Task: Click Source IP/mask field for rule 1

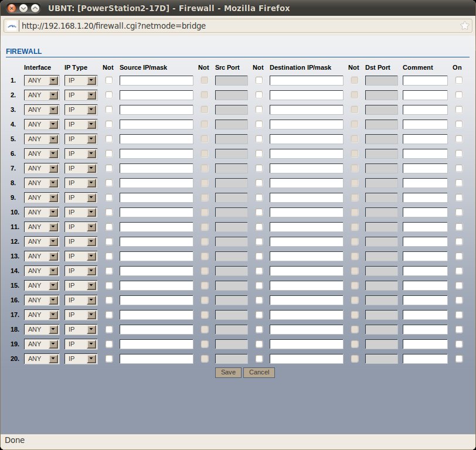Action: point(156,80)
